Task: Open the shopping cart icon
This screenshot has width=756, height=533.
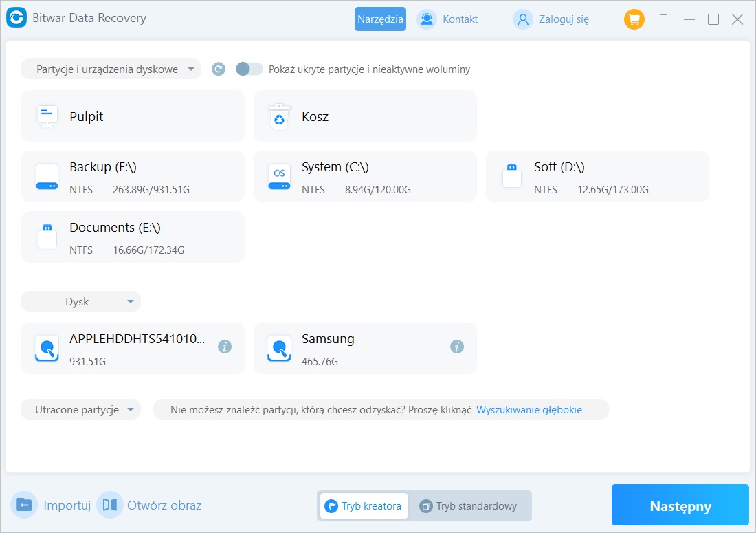Action: pyautogui.click(x=634, y=19)
